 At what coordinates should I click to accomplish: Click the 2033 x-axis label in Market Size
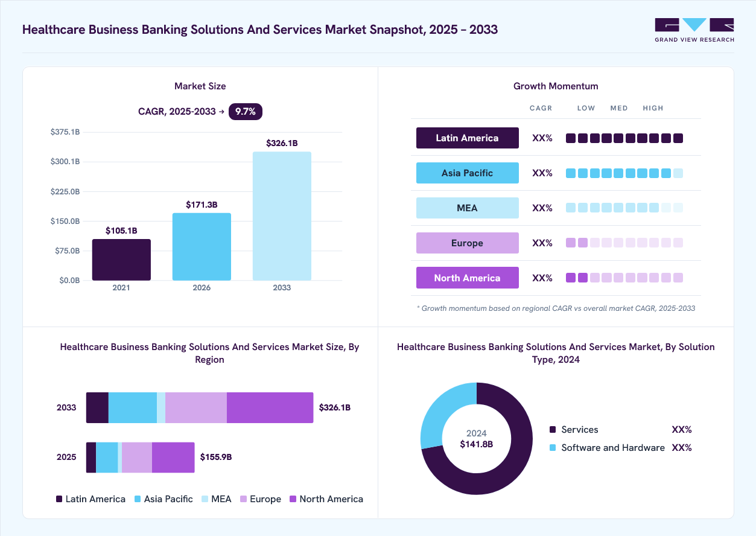coord(282,288)
